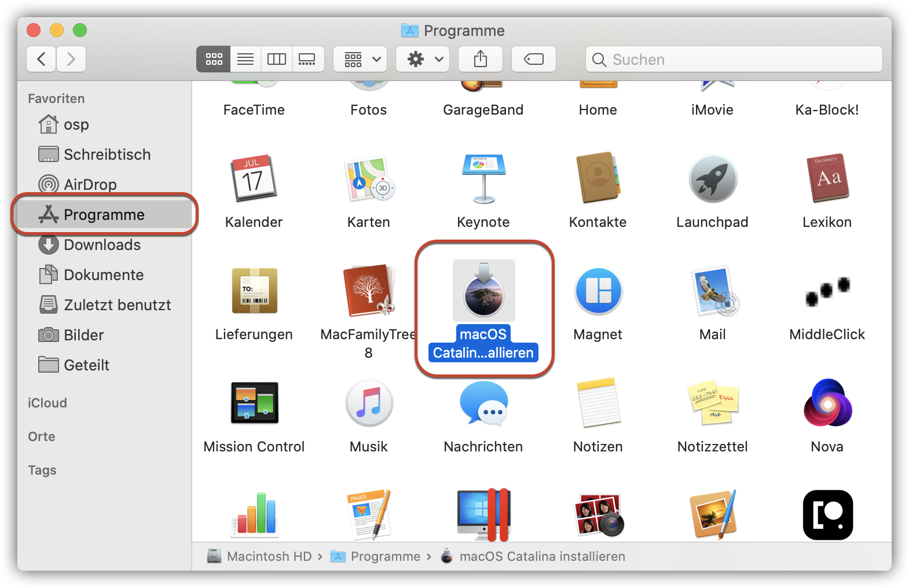Open the Magnet app icon
The width and height of the screenshot is (909, 588).
pos(598,291)
